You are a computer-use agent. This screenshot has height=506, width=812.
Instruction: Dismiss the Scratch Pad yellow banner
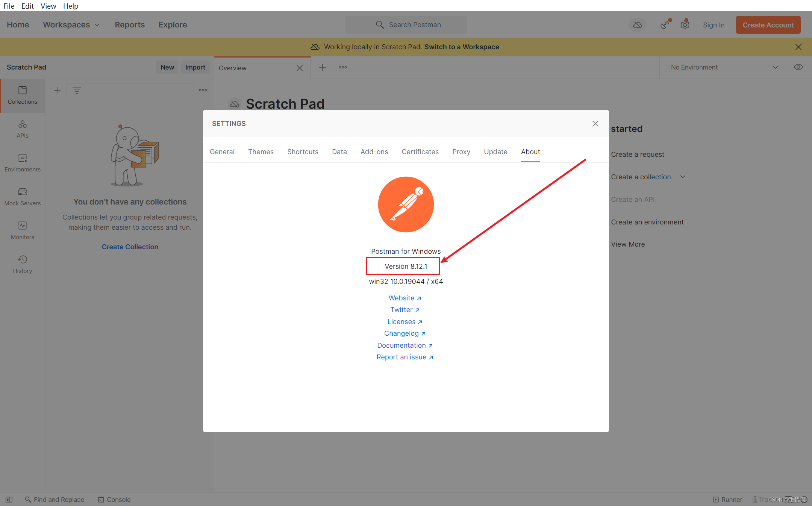tap(798, 47)
